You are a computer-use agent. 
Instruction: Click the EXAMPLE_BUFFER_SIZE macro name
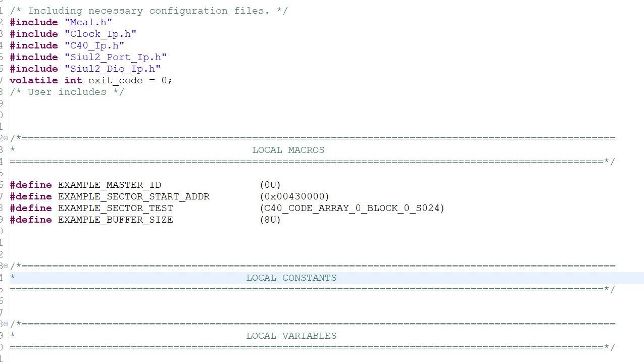point(116,220)
